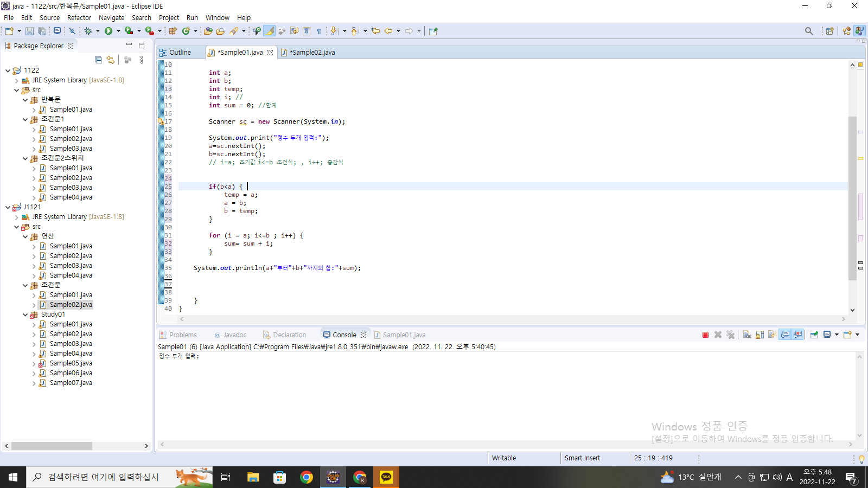
Task: Toggle Pin Console icon
Action: 814,335
